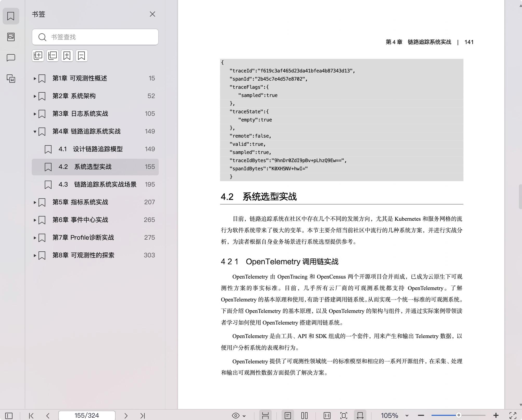Click the delete bookmark icon
522x420 pixels.
coord(82,56)
